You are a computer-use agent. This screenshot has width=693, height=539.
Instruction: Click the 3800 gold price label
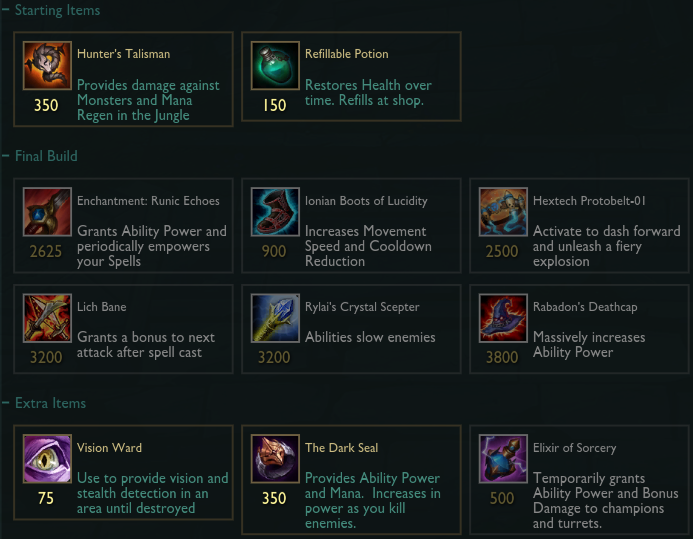pos(502,357)
